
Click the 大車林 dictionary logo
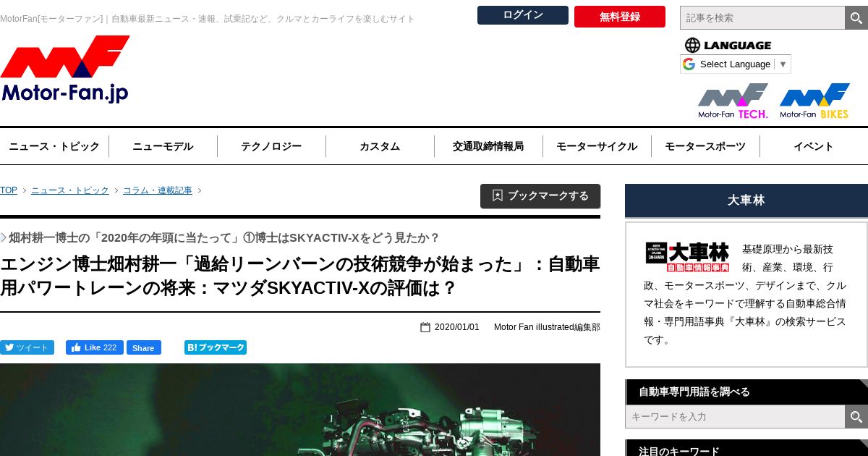(x=687, y=257)
